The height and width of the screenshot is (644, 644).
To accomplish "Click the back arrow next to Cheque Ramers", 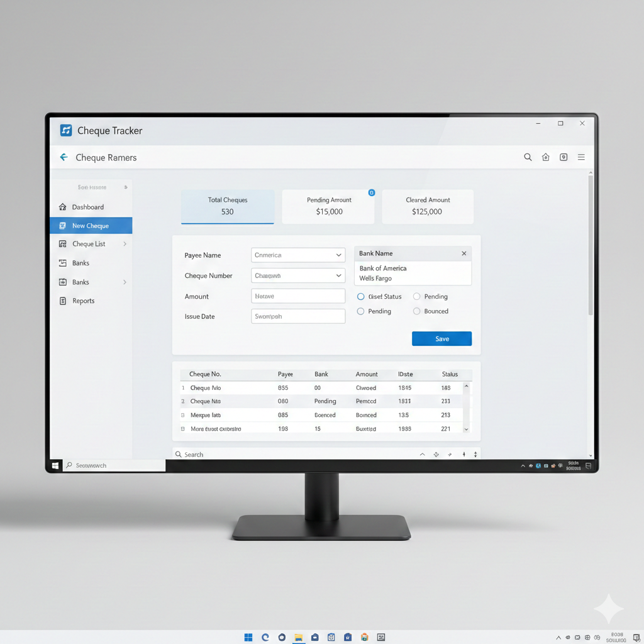I will 63,157.
